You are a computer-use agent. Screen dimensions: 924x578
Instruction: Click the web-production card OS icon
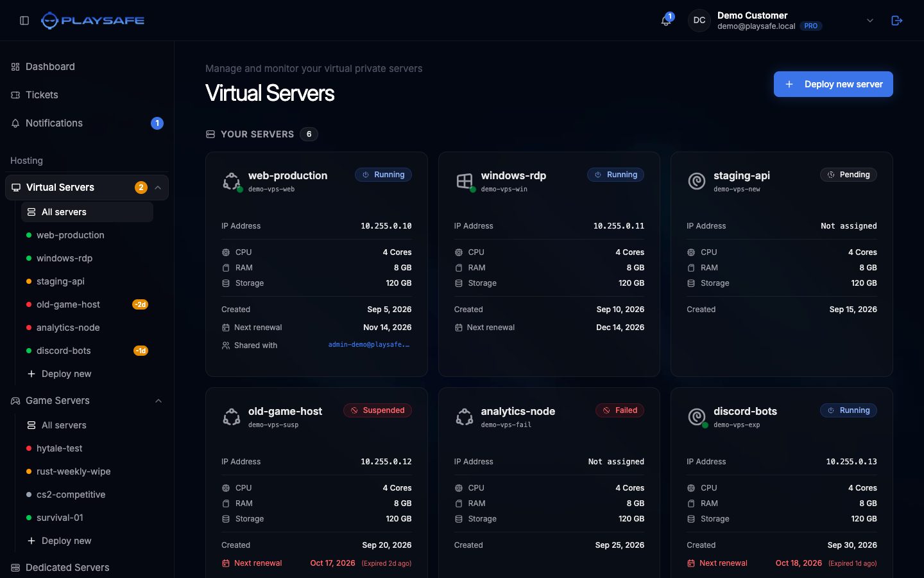(231, 181)
